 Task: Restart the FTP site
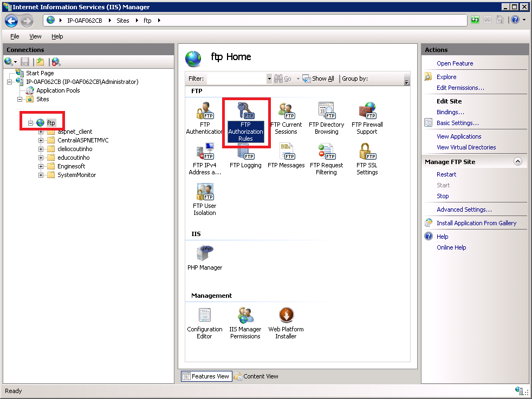446,174
